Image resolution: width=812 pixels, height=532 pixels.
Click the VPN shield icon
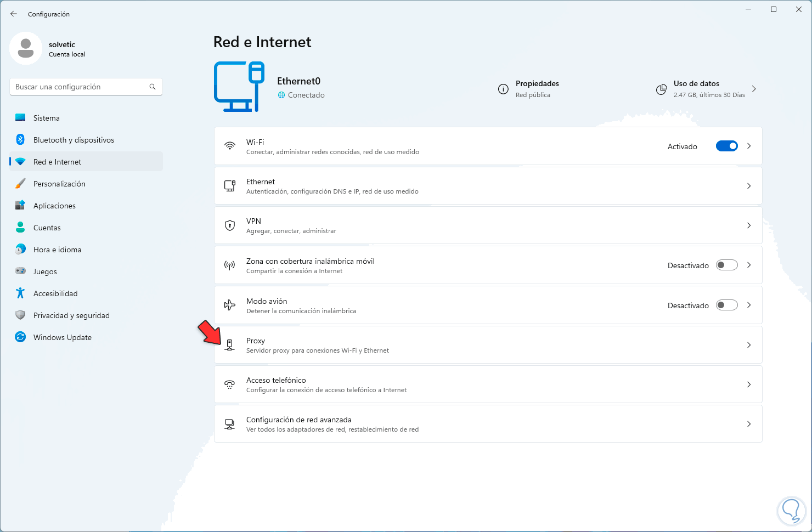point(230,225)
